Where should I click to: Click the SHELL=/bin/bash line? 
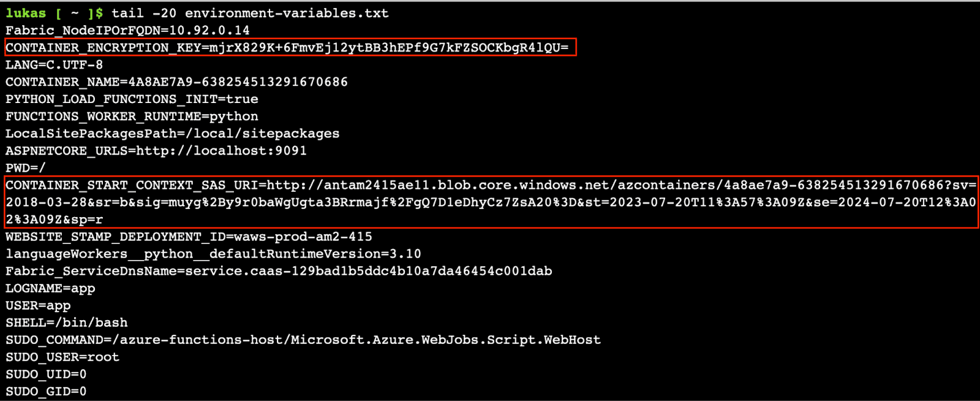[x=67, y=322]
